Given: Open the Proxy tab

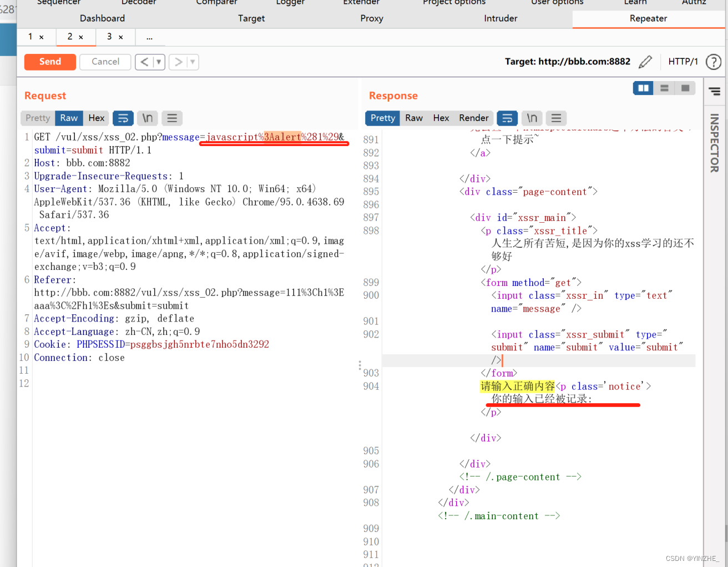Looking at the screenshot, I should coord(372,18).
